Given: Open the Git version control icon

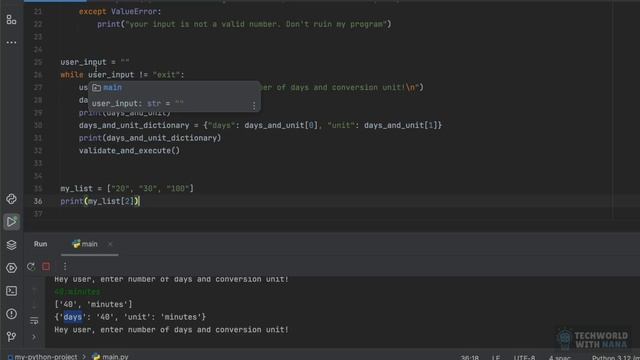Looking at the screenshot, I should click(11, 336).
